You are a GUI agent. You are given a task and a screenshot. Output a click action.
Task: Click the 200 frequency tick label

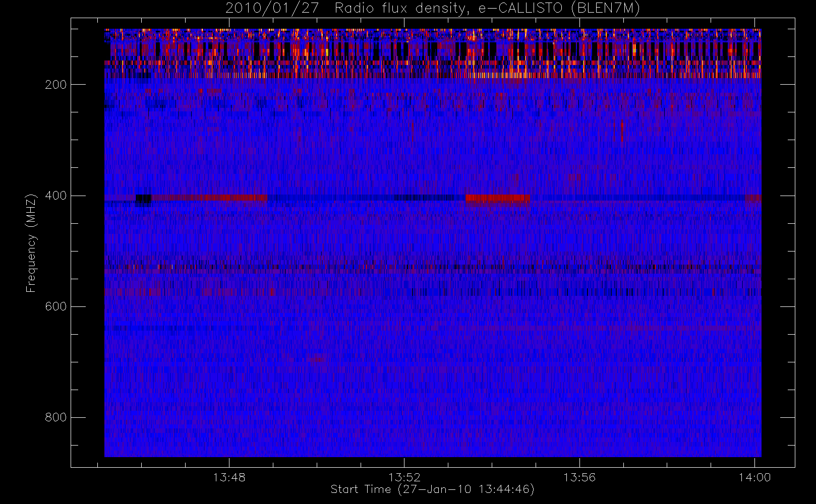[x=56, y=85]
